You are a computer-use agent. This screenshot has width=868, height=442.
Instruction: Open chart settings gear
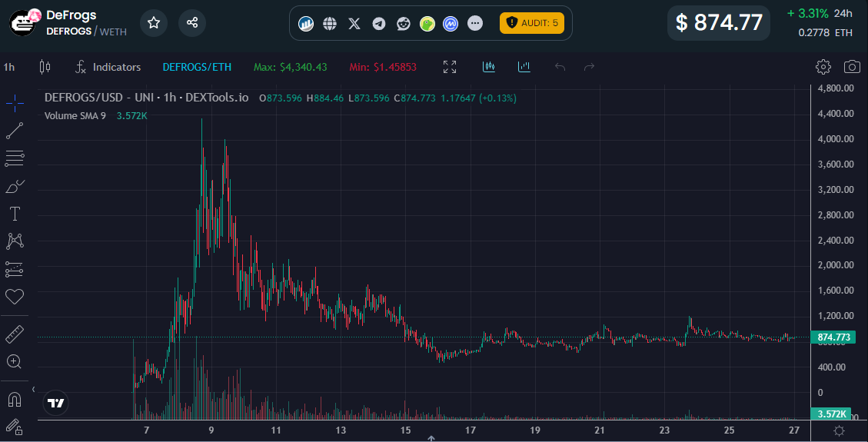(x=823, y=67)
